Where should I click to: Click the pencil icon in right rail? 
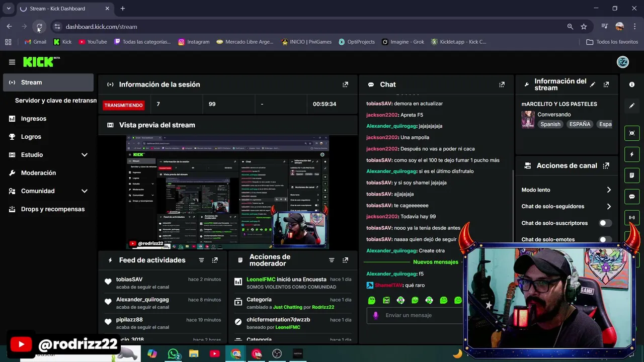pos(632,106)
